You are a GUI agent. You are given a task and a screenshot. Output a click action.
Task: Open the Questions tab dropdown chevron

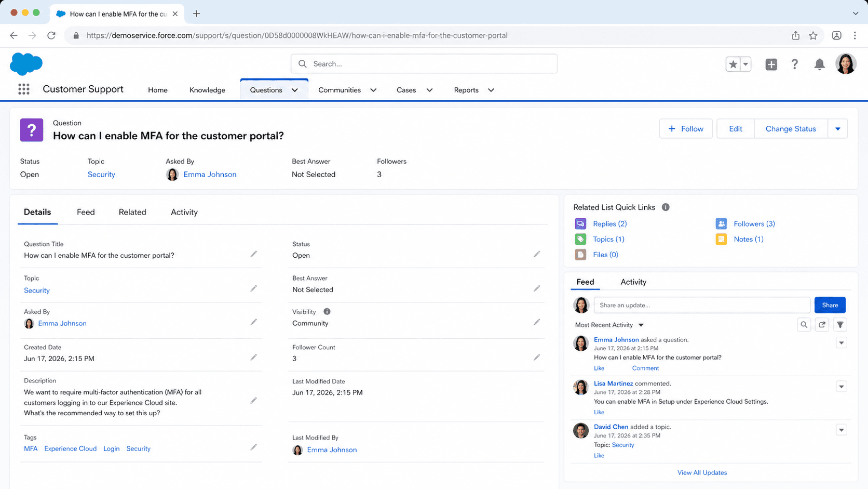point(295,90)
